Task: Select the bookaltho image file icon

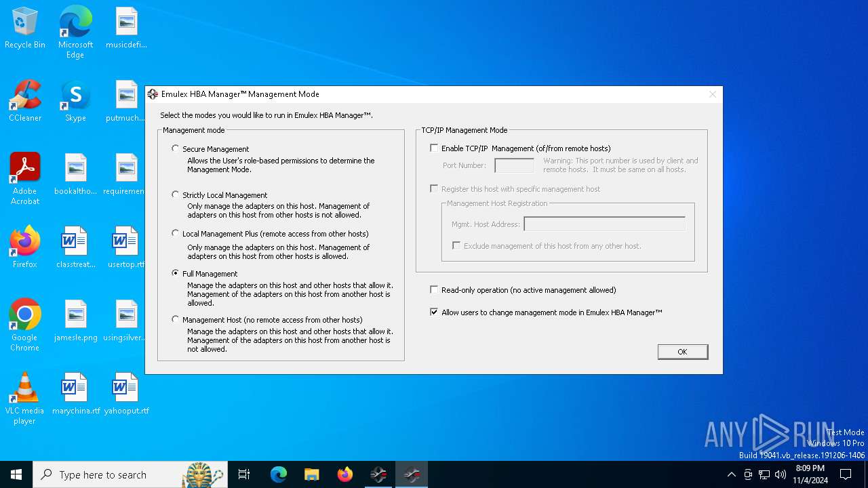Action: (75, 175)
